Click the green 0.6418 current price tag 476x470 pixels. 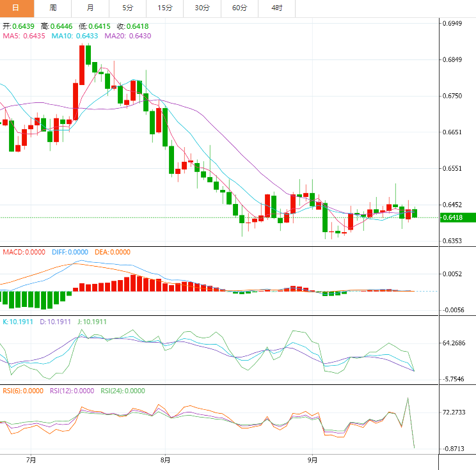[457, 217]
